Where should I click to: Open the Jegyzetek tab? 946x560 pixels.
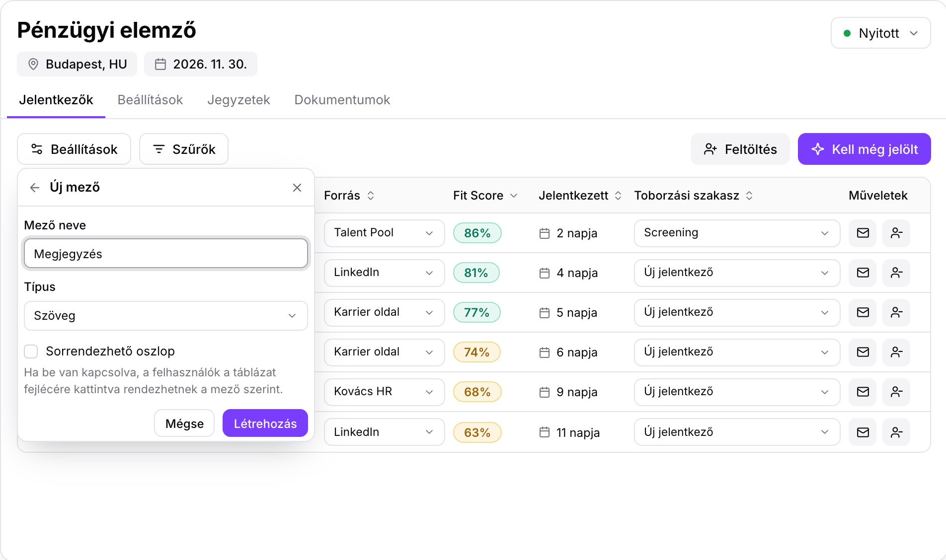pyautogui.click(x=238, y=100)
